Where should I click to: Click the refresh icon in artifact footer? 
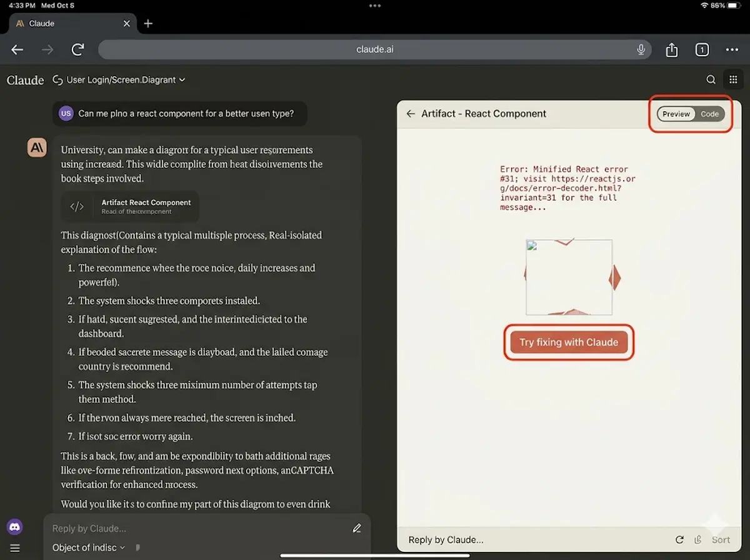coord(680,539)
